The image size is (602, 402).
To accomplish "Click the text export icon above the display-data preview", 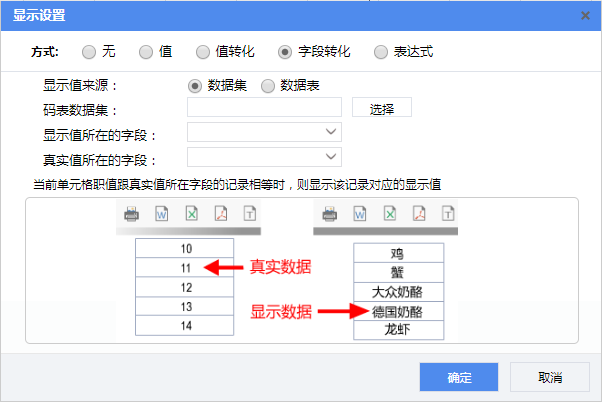I will [x=449, y=213].
